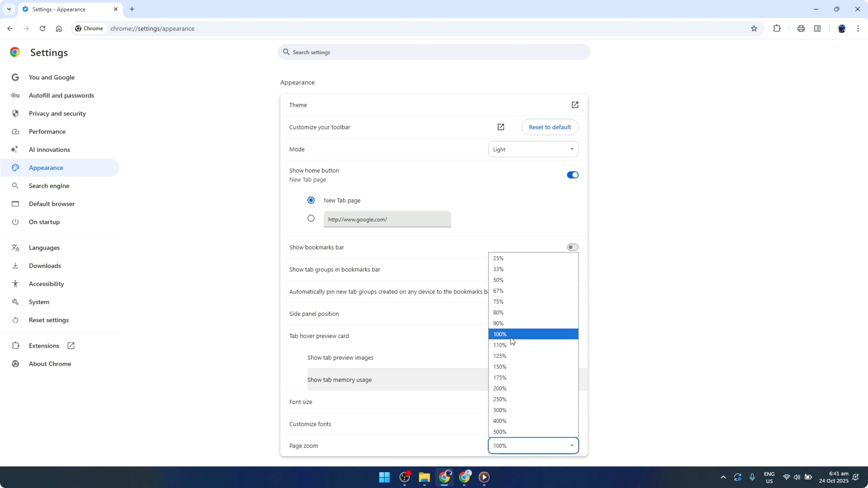Click the Search settings field
868x488 pixels.
click(434, 52)
